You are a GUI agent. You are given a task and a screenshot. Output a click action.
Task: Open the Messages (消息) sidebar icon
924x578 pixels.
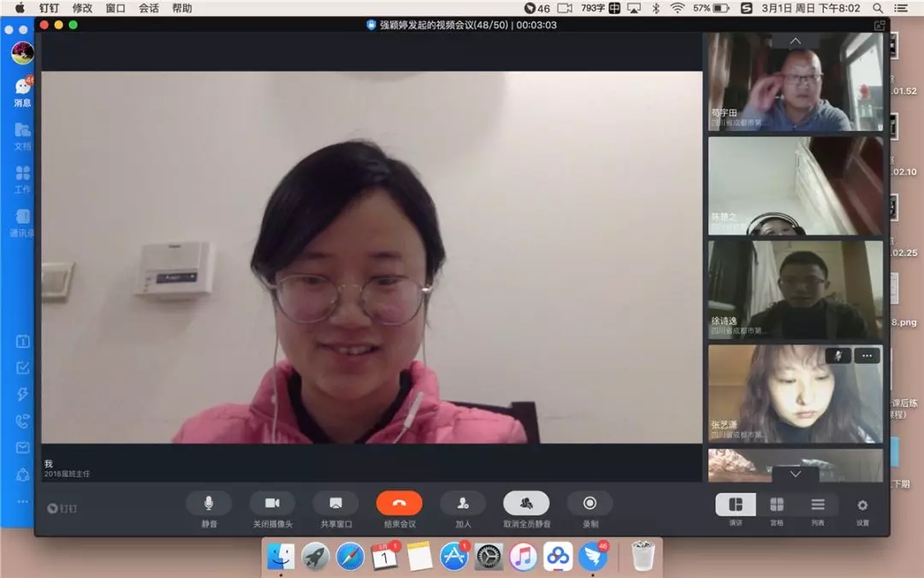coord(22,88)
